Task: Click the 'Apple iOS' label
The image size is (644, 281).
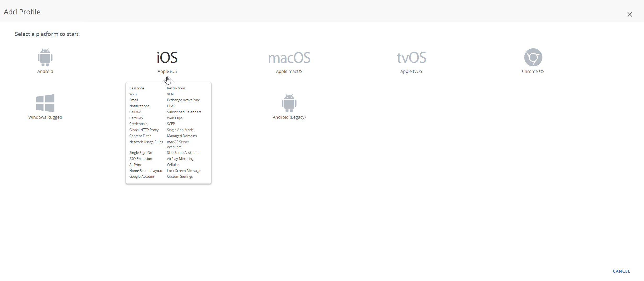Action: [167, 71]
